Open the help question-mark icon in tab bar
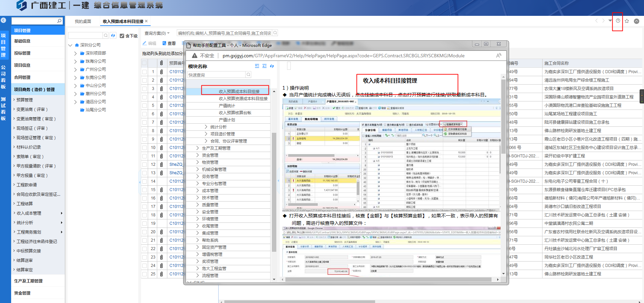The width and height of the screenshot is (644, 303). pos(618,21)
